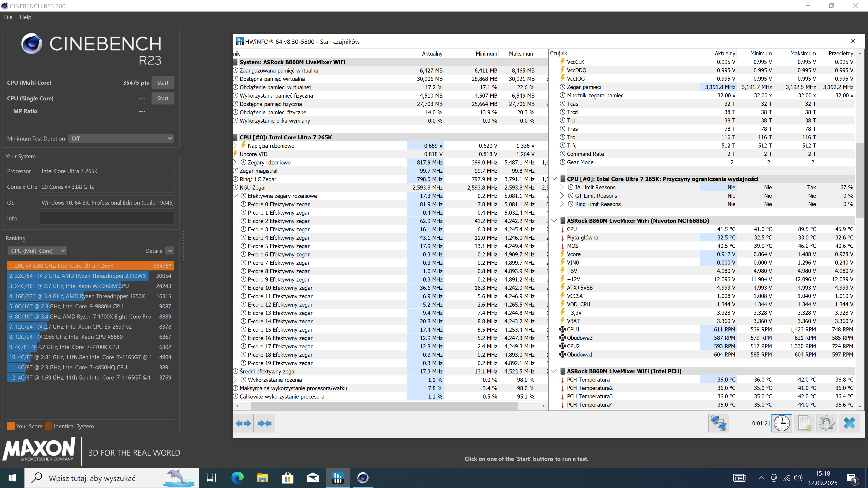Screen dimensions: 868x488
Task: Start the CPU Single Core test
Action: tap(163, 98)
